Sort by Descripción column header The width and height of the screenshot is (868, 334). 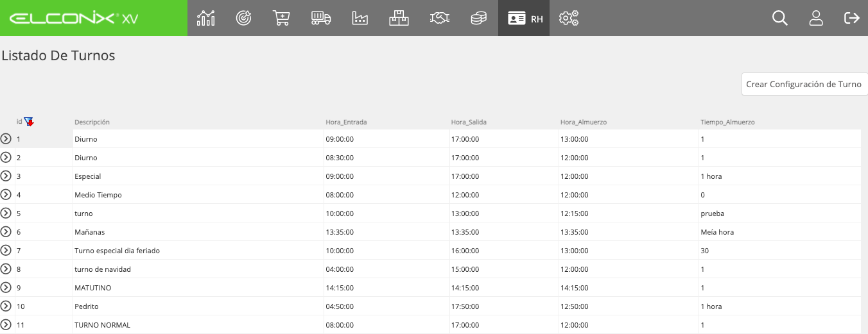(x=92, y=122)
